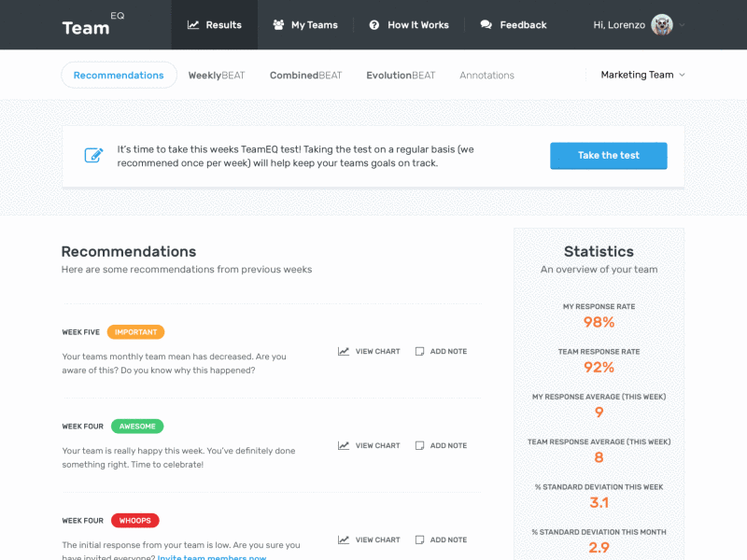This screenshot has width=747, height=560.
Task: Click the My Teams people icon
Action: coord(278,25)
